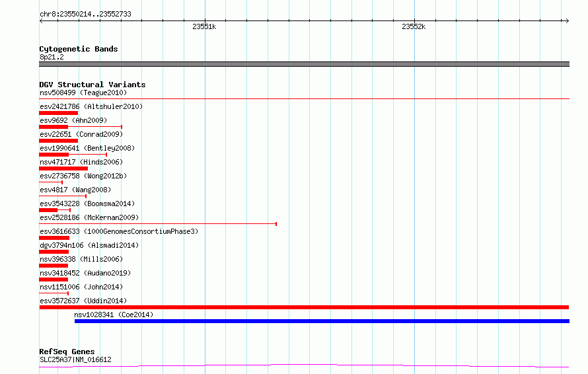Click the right arrow at ruler end

pyautogui.click(x=567, y=20)
